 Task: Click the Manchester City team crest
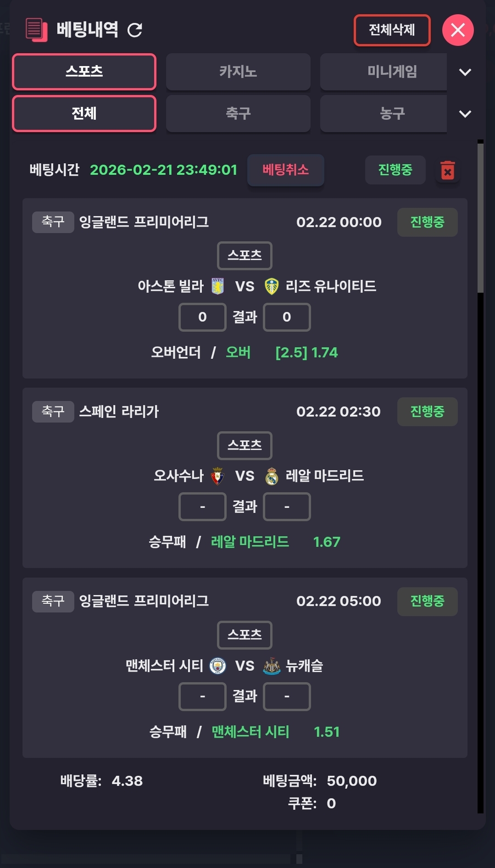[x=217, y=666]
